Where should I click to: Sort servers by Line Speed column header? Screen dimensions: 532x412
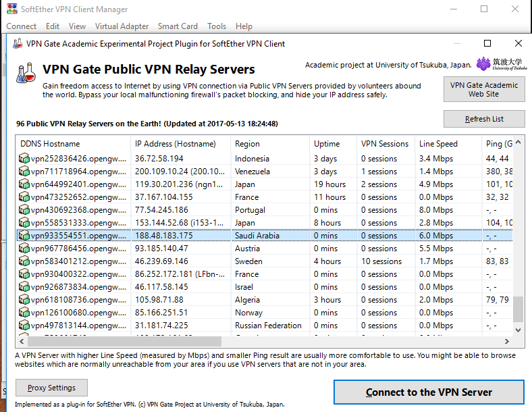coord(438,144)
